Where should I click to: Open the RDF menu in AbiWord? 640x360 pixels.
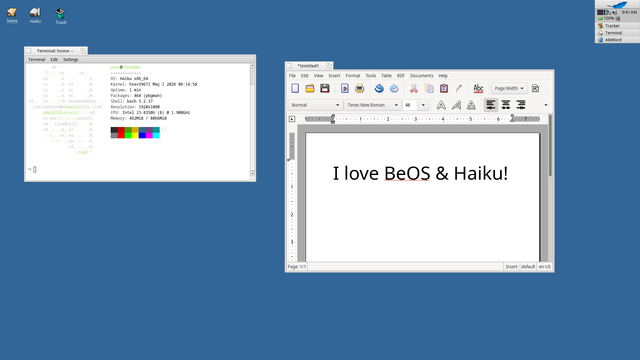(401, 76)
